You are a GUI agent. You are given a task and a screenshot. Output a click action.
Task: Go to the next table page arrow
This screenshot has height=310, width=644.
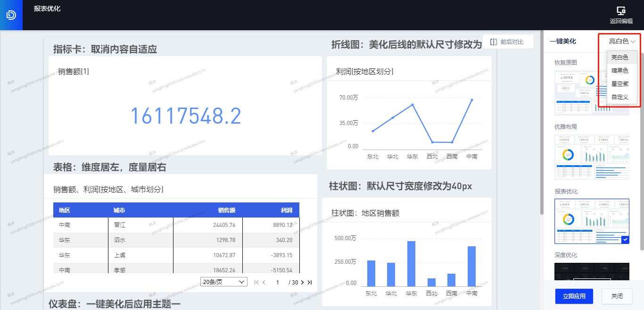tap(302, 282)
